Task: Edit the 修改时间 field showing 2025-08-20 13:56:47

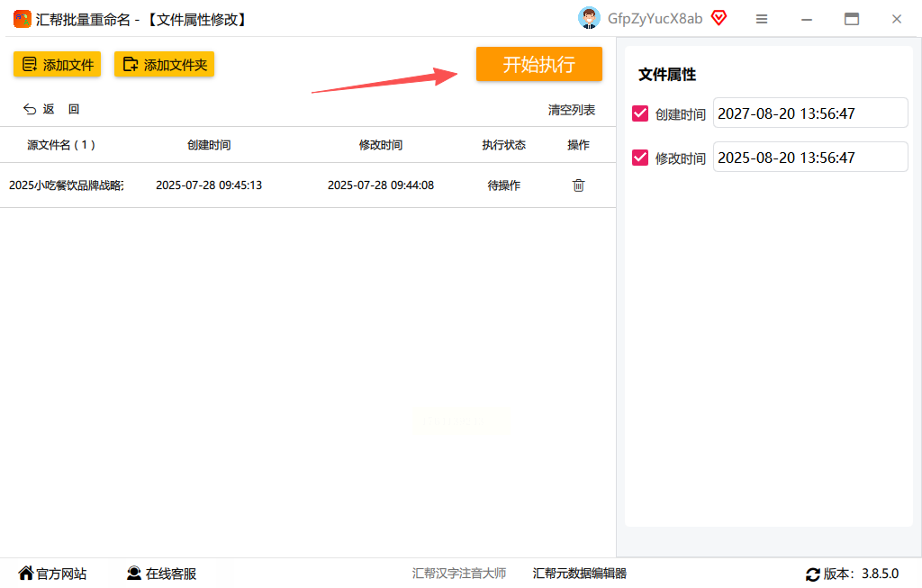Action: 810,157
